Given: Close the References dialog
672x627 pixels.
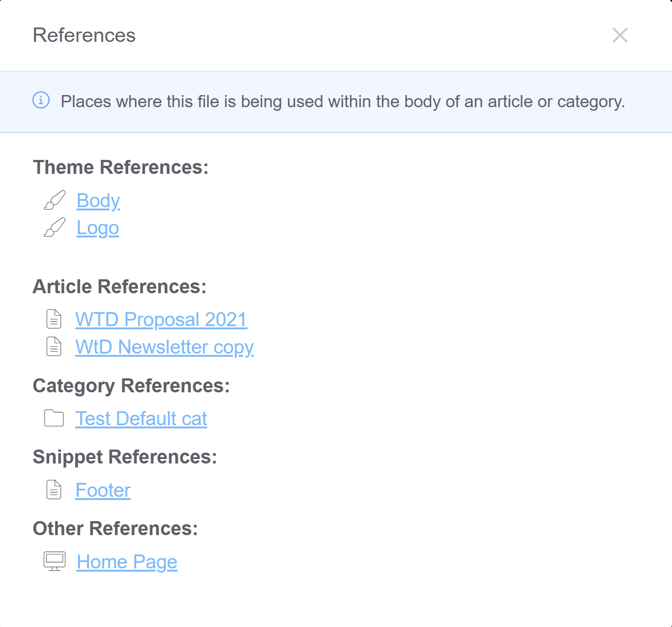Looking at the screenshot, I should [x=620, y=35].
